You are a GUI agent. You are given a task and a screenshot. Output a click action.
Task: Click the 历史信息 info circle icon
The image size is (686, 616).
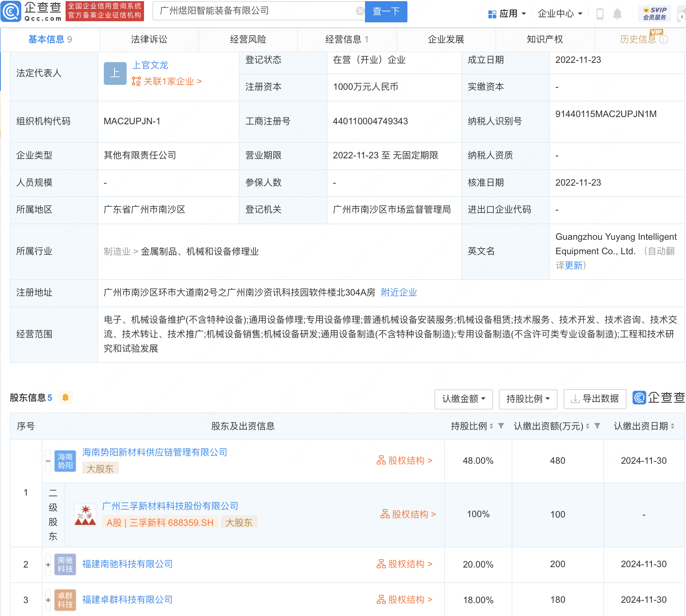pos(664,39)
